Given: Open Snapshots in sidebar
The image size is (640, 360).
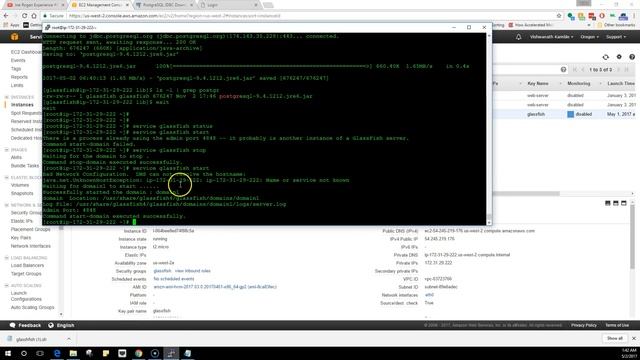Looking at the screenshot, I should click(22, 193).
